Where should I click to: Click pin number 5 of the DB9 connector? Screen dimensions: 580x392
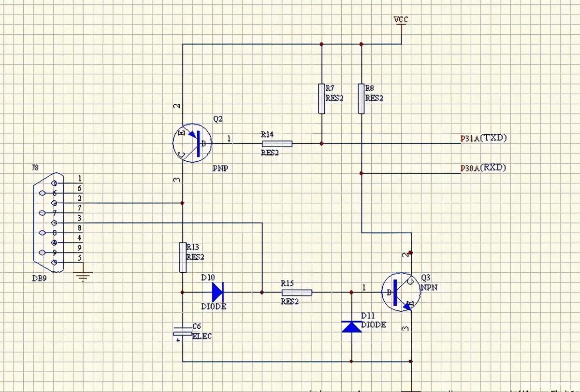coord(79,257)
